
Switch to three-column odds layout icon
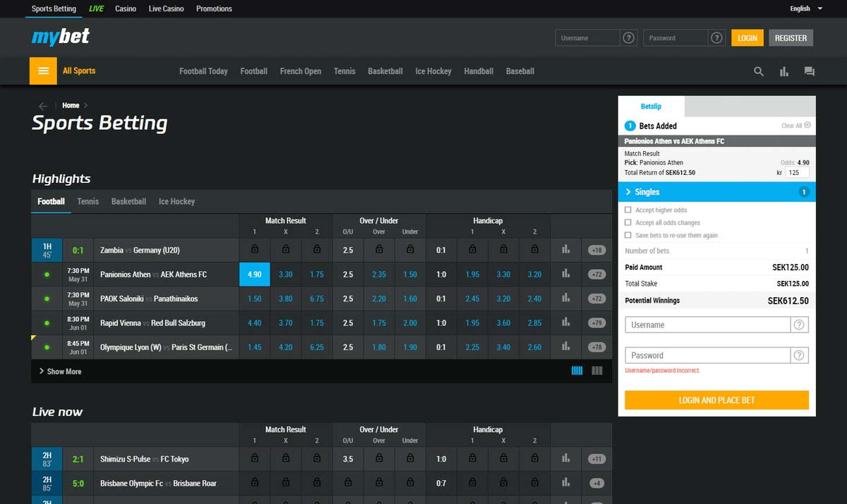597,371
